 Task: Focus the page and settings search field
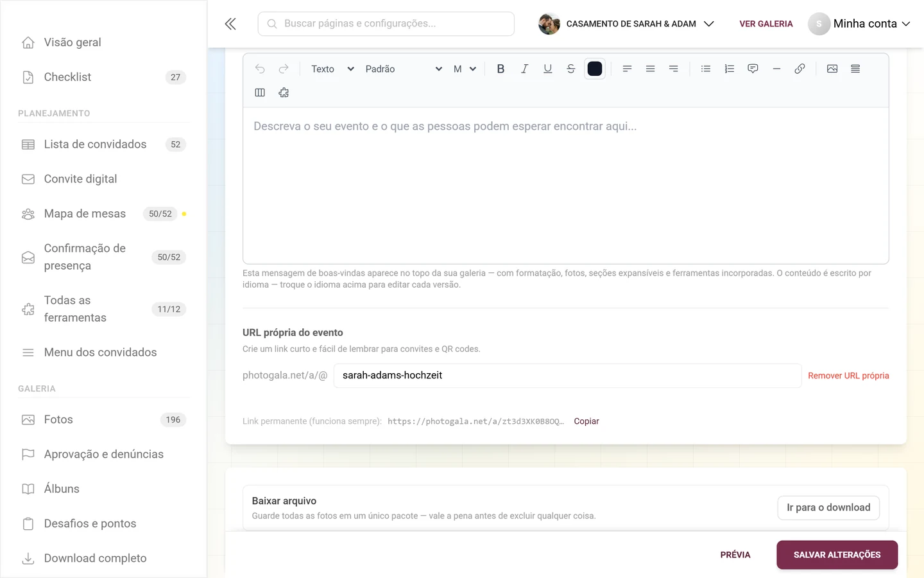(x=386, y=24)
